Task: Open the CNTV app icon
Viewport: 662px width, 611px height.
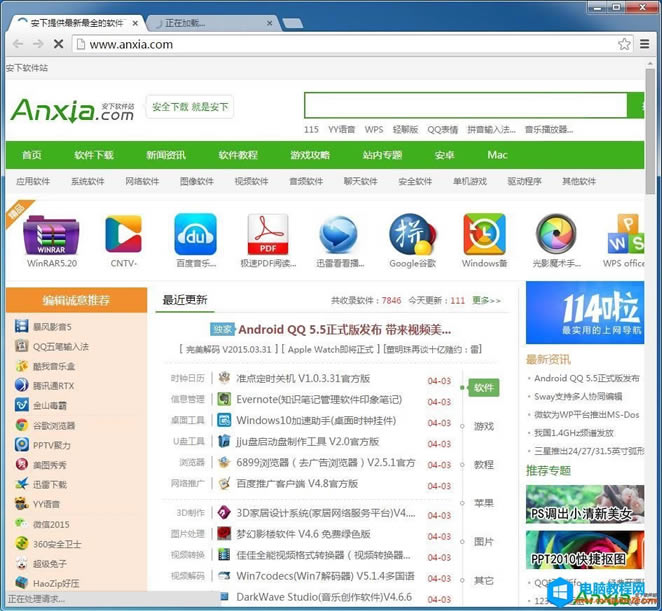Action: 123,234
